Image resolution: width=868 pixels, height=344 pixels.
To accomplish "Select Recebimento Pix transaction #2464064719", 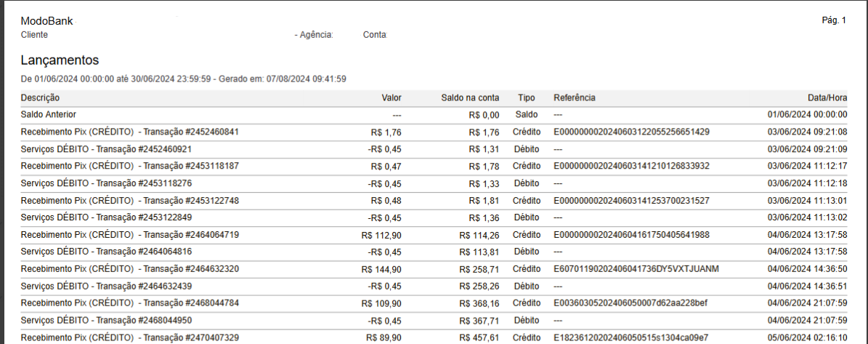I will click(x=130, y=234).
